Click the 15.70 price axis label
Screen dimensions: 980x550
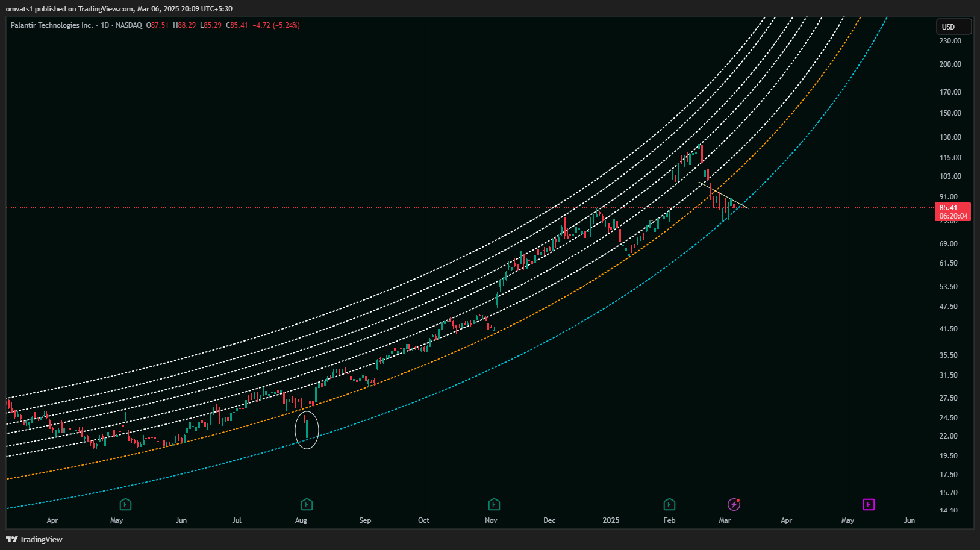(x=949, y=493)
